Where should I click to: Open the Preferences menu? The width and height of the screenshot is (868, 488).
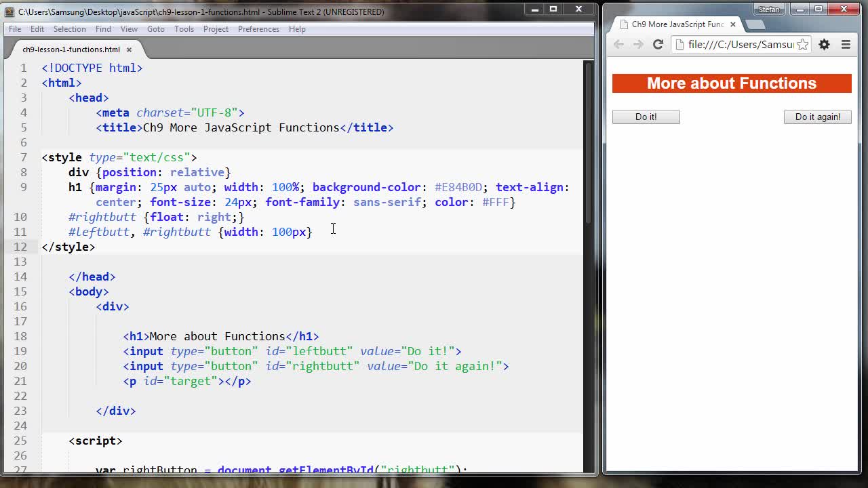(258, 29)
